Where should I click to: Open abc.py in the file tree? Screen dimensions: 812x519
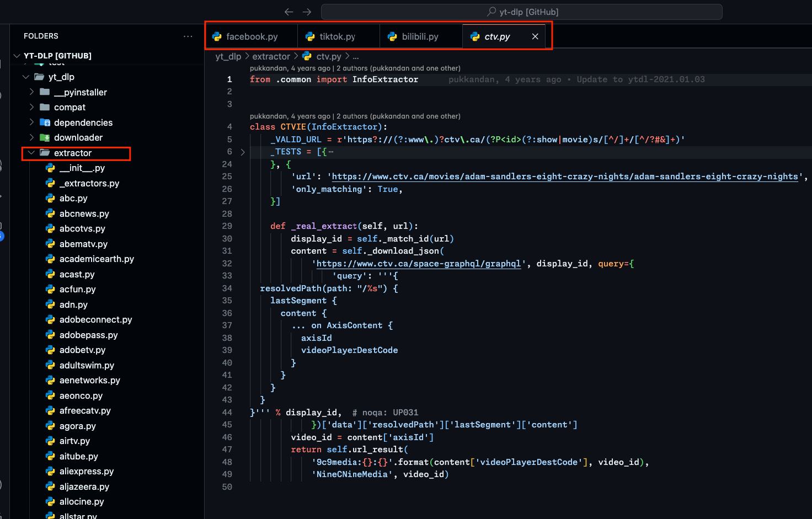click(73, 198)
